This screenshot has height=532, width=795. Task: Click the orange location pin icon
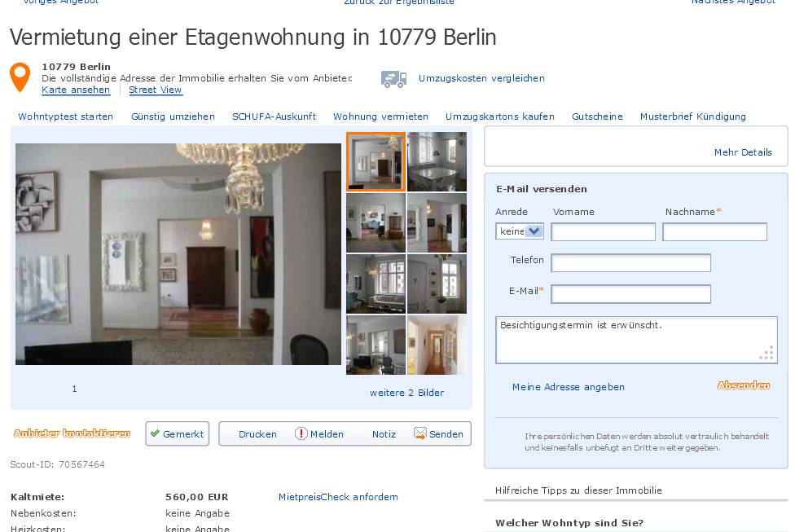tap(20, 77)
